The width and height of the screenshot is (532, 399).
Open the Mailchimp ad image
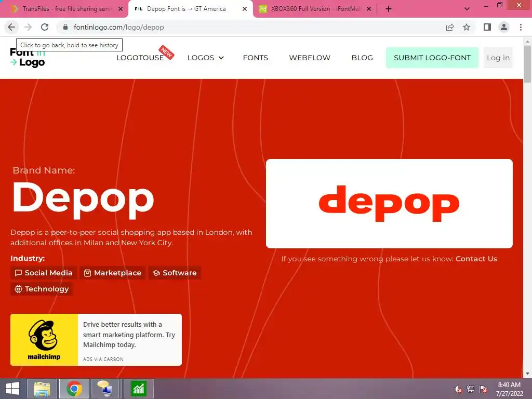pos(44,340)
